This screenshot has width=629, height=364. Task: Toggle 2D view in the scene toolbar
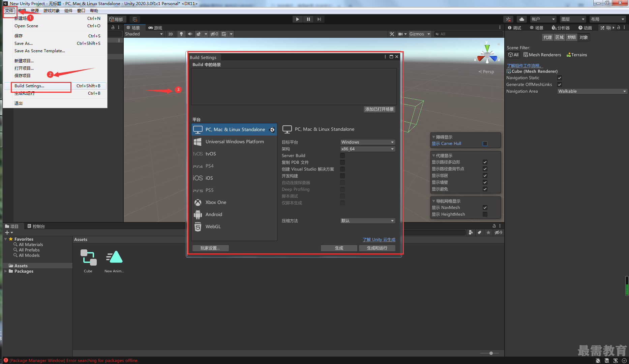point(171,34)
